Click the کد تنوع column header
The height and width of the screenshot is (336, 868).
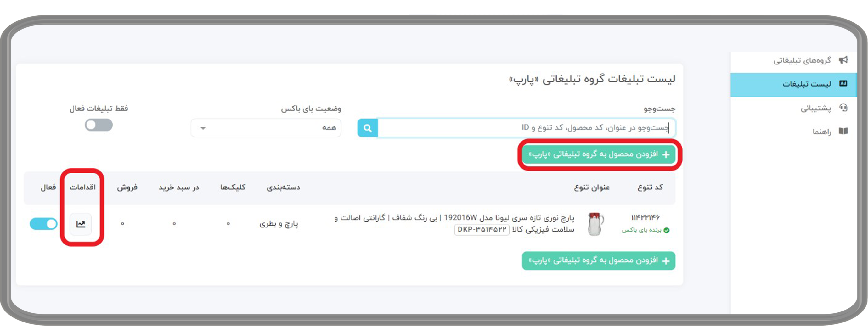pos(650,187)
